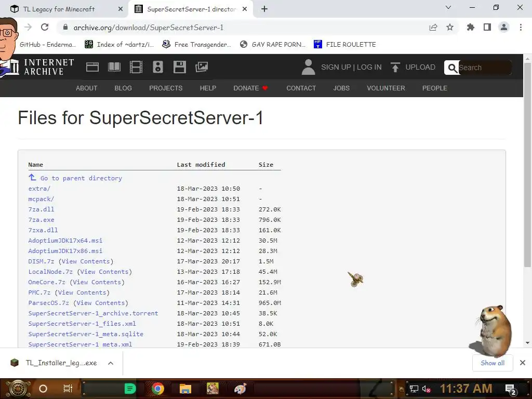Open the mcpack/ folder link

click(x=41, y=199)
